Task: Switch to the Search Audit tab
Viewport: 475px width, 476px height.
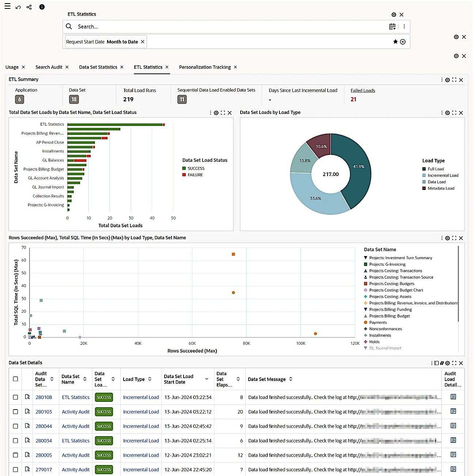Action: click(x=49, y=67)
